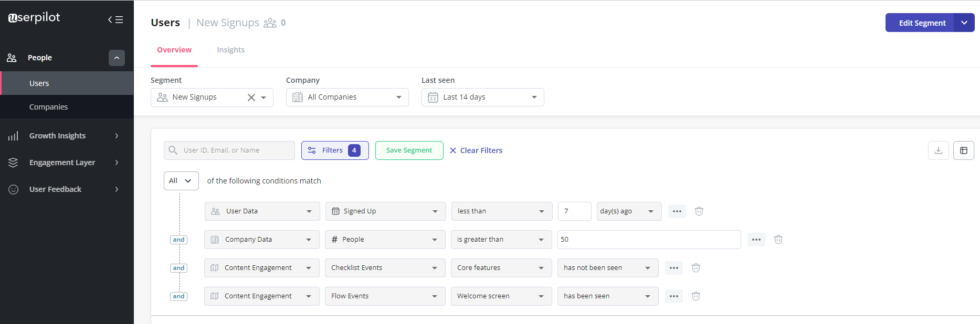Switch to the Overview tab
Screen dimensions: 980x324
174,50
